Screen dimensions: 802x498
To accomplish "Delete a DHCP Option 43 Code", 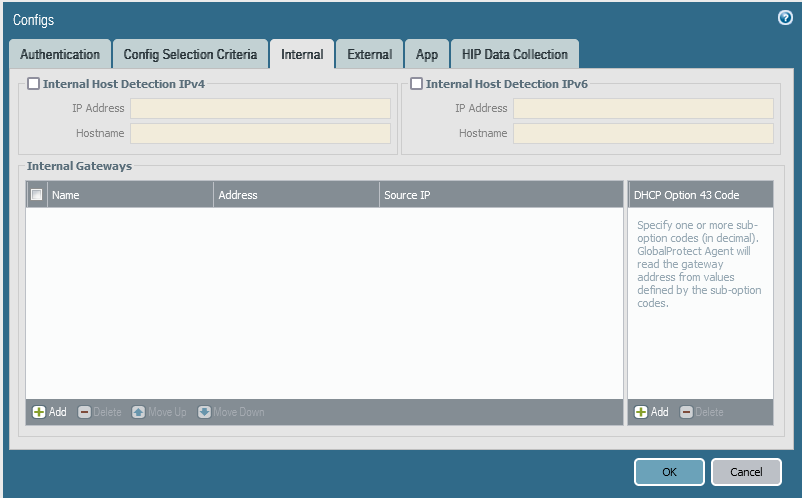I will click(x=701, y=412).
